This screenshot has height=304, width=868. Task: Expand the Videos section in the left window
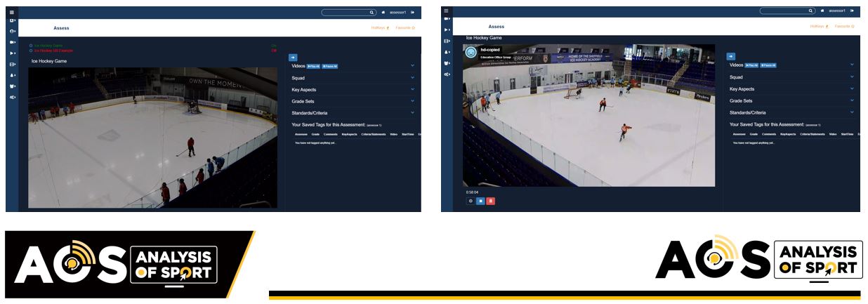coord(413,66)
